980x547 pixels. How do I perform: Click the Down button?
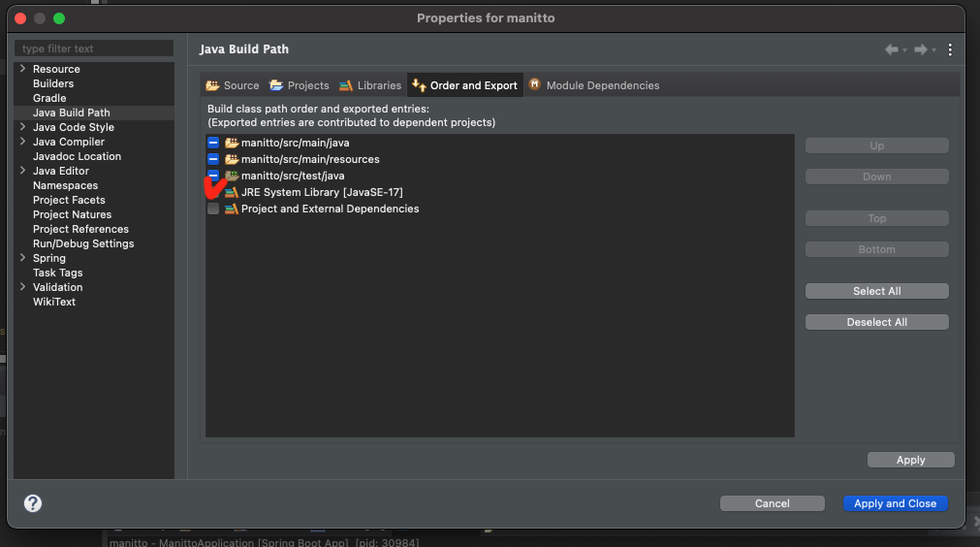(x=877, y=177)
